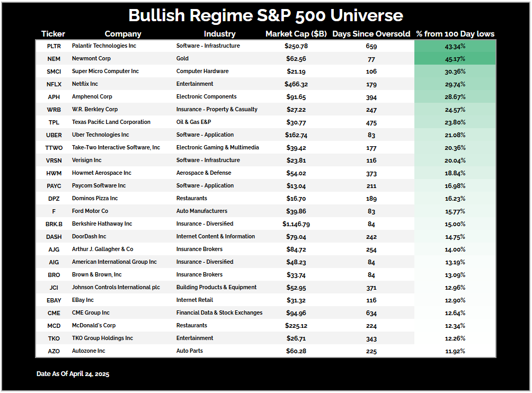Click the Market Cap ($B) header
Image resolution: width=532 pixels, height=393 pixels.
coord(296,34)
